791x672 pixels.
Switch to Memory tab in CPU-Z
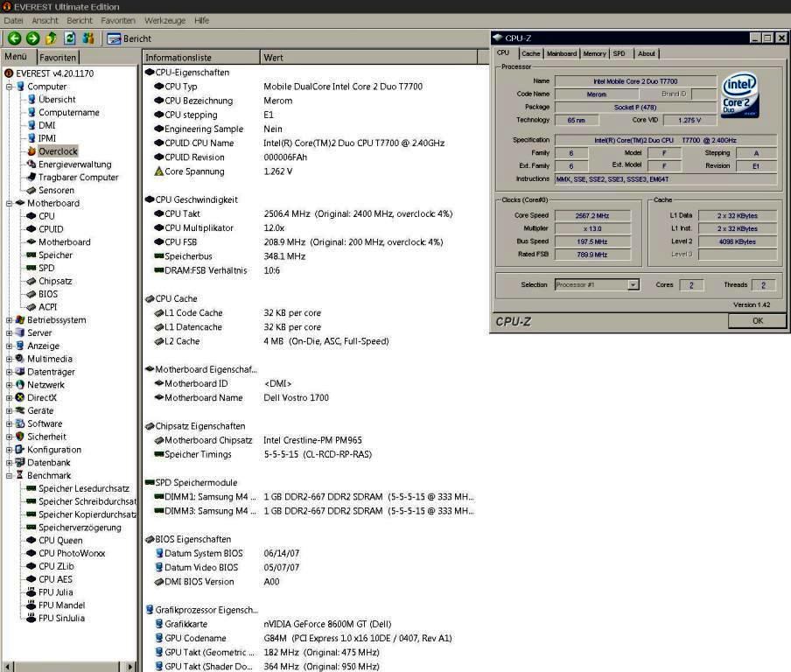point(594,53)
